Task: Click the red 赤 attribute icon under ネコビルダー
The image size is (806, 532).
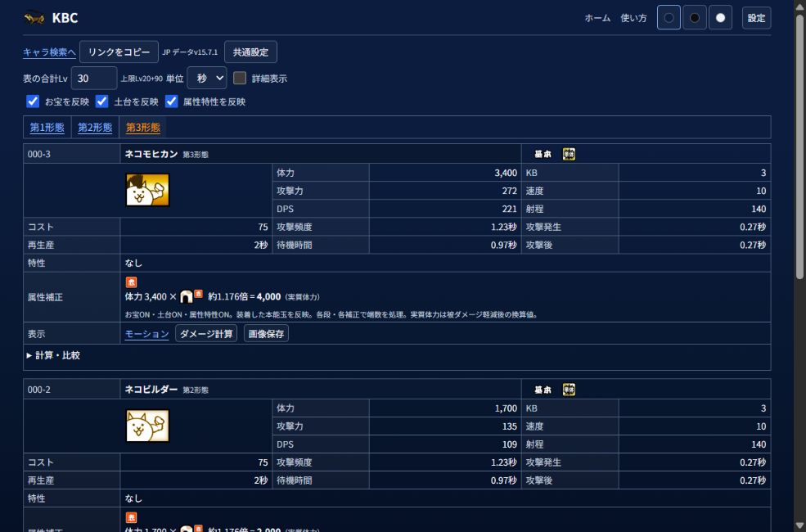Action: pyautogui.click(x=131, y=517)
